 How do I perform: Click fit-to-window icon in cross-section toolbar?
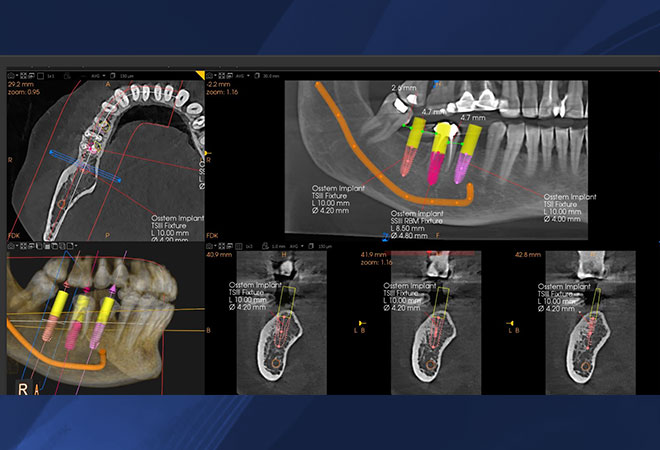[222, 246]
